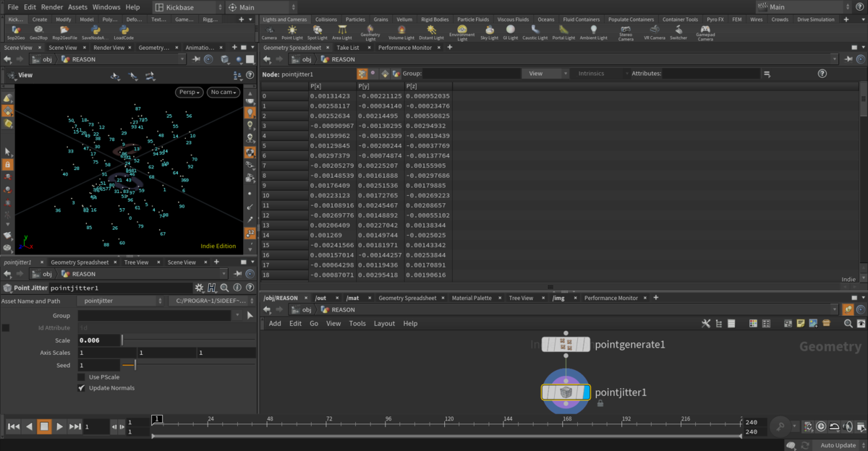This screenshot has width=868, height=451.
Task: Open the Render menu
Action: click(52, 7)
